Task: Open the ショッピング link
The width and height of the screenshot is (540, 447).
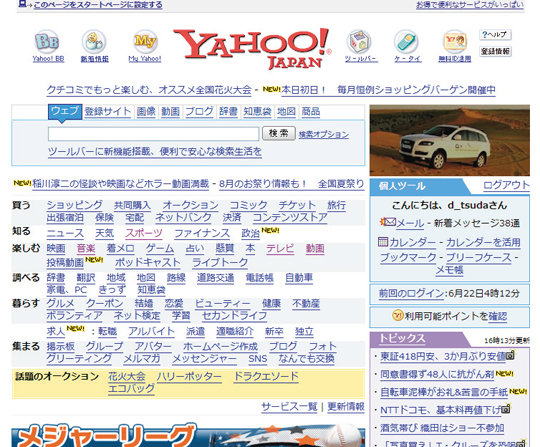Action: [x=74, y=205]
